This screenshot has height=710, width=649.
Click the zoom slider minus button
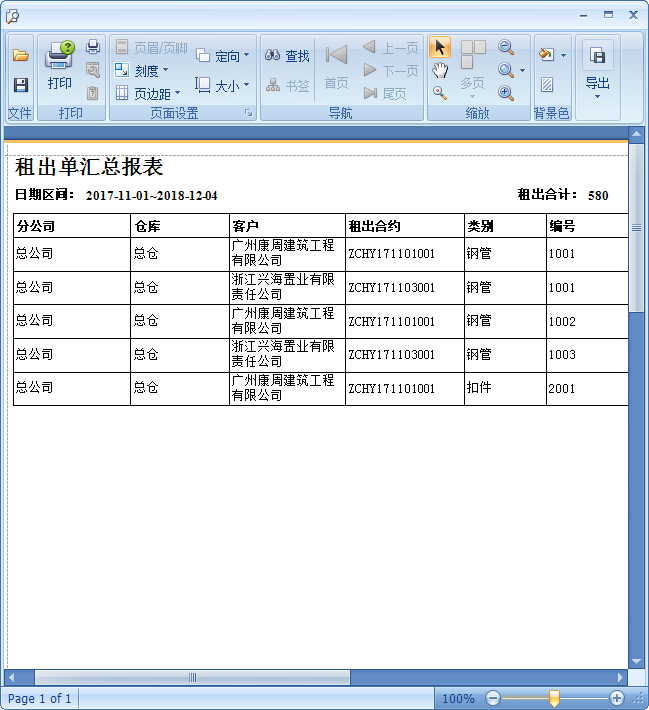coord(492,698)
